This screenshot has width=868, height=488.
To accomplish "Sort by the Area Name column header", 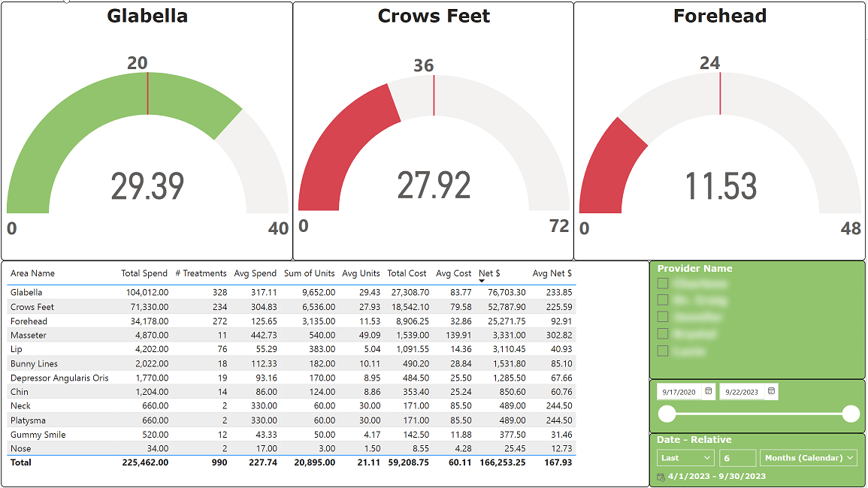I will (32, 273).
